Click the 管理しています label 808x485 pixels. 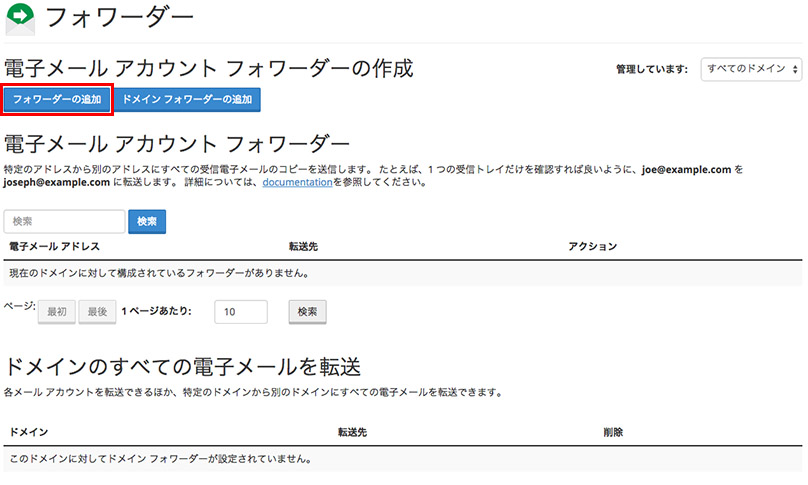pyautogui.click(x=652, y=69)
